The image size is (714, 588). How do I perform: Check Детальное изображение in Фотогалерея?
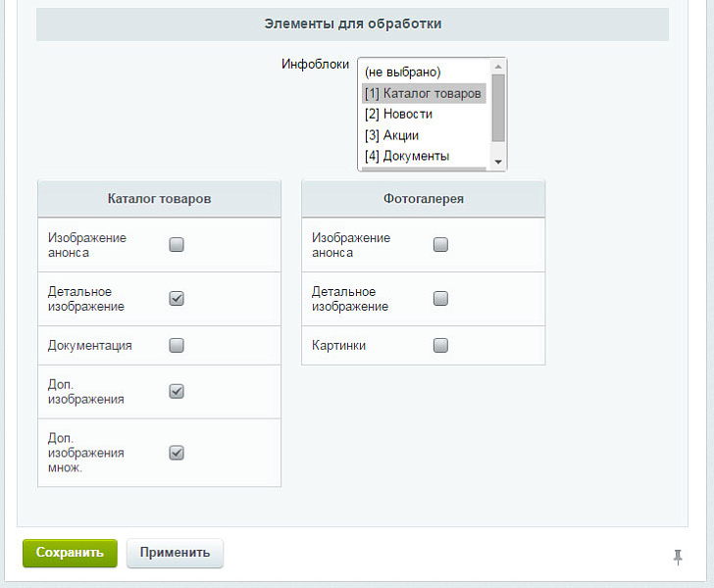pos(440,299)
